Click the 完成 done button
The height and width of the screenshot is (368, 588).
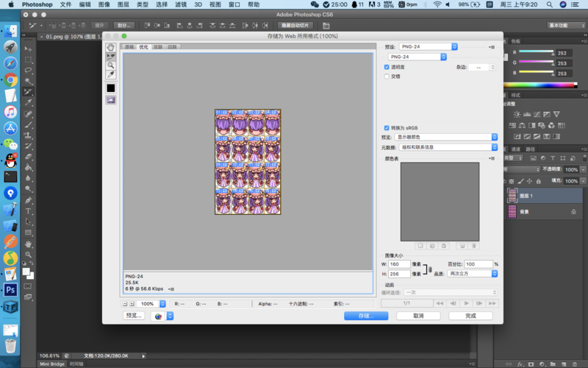pyautogui.click(x=470, y=316)
